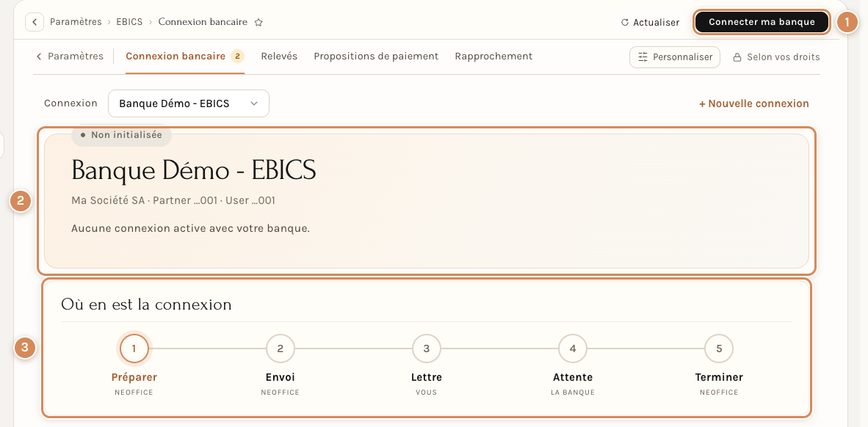Click the Banque Démo - EBICS heading

tap(194, 170)
